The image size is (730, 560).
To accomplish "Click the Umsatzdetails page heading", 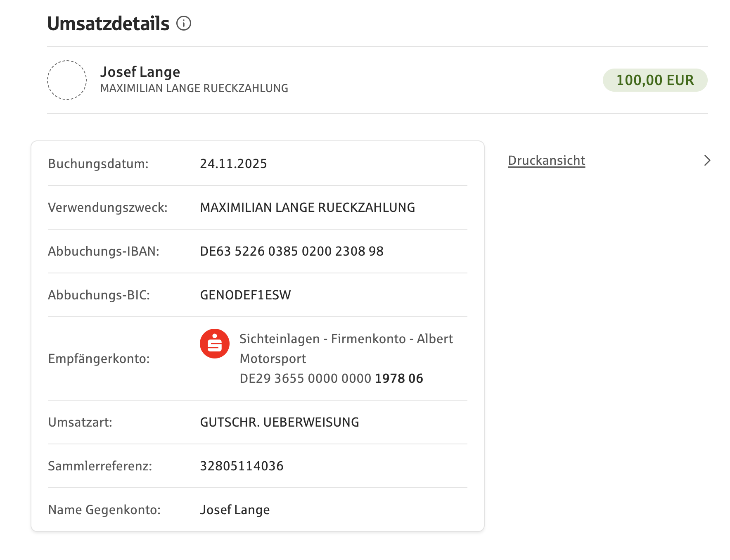I will click(108, 24).
